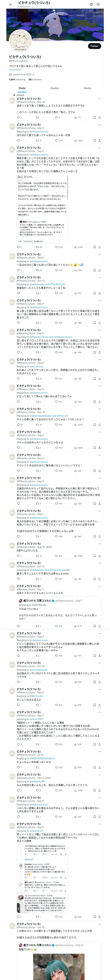Open search with the magnifier icon
Viewport: 110px width, 980px height.
coord(98,5)
